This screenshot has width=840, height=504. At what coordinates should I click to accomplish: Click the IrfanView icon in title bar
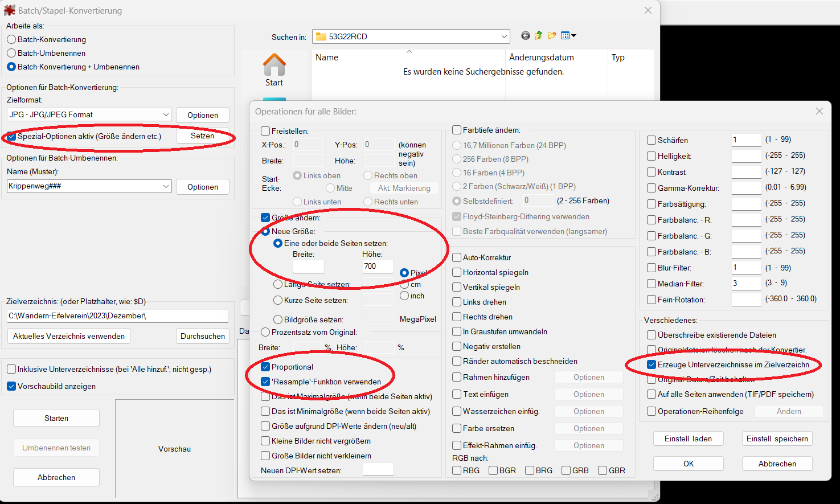coord(9,10)
